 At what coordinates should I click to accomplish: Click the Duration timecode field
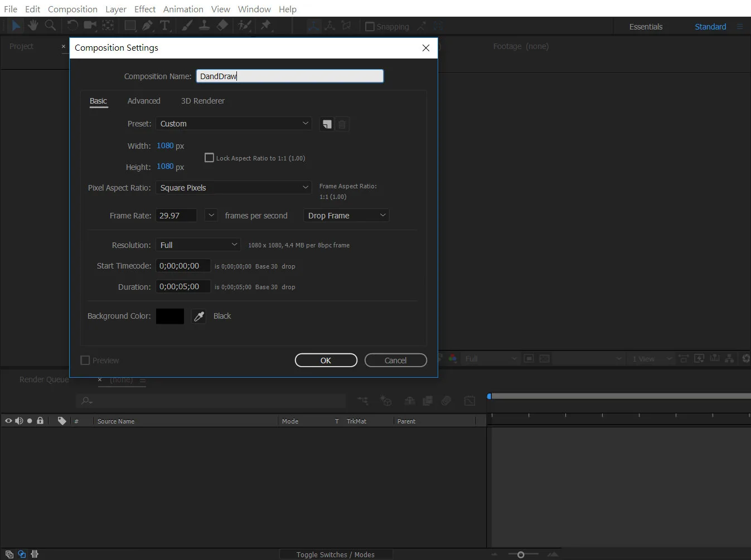[x=183, y=286]
